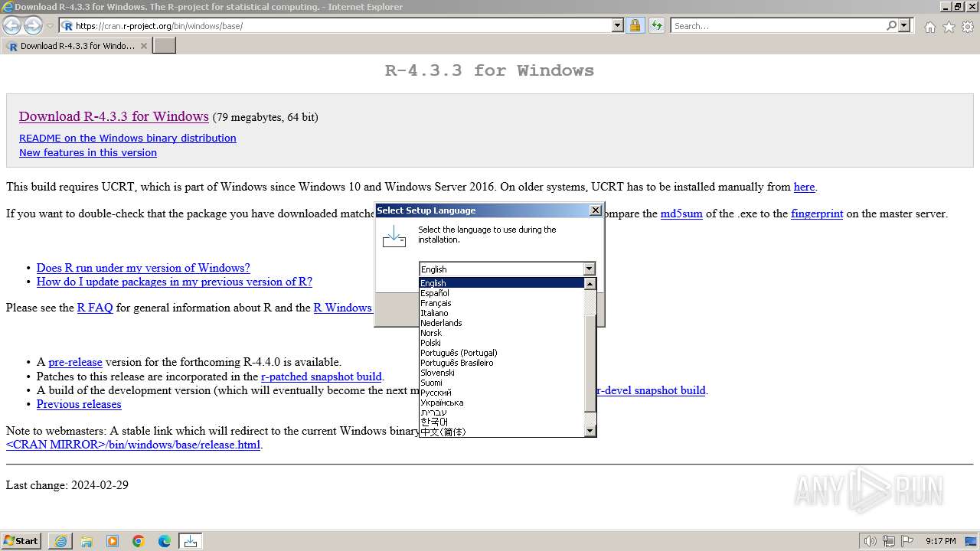
Task: Open the Previous releases link
Action: pyautogui.click(x=79, y=404)
